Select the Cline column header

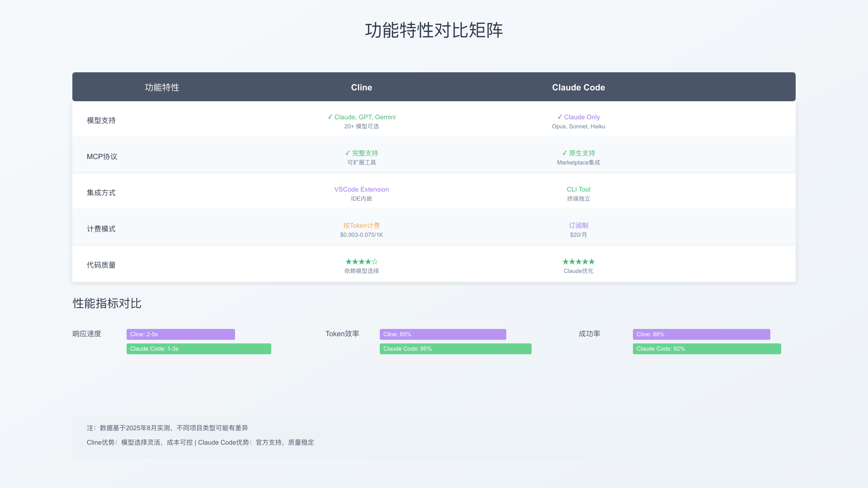click(362, 87)
